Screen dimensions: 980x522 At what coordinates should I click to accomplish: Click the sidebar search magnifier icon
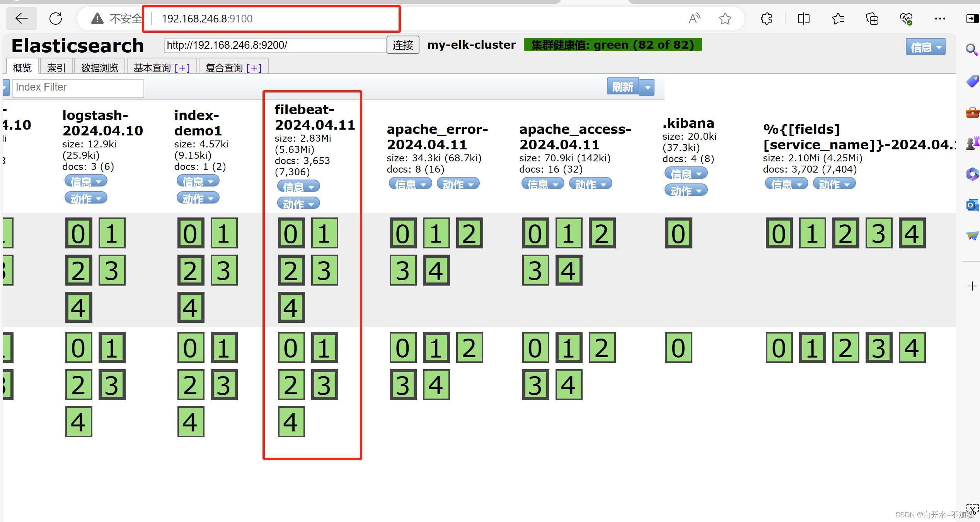[971, 49]
